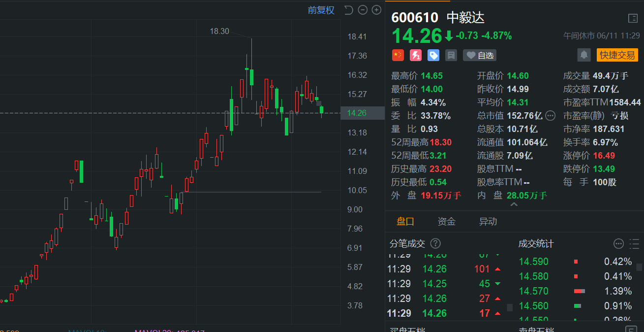
Task: Click the ellipsis icon beside 总市值
Action: coord(551,116)
